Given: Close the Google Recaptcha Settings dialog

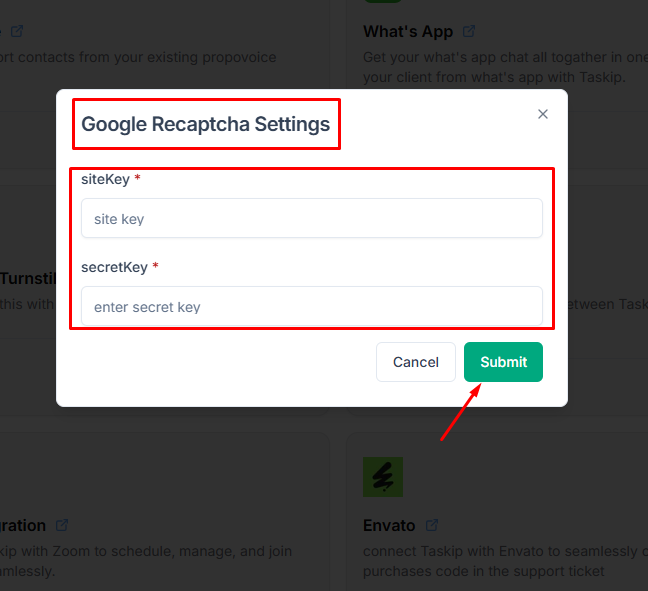Looking at the screenshot, I should click(543, 114).
